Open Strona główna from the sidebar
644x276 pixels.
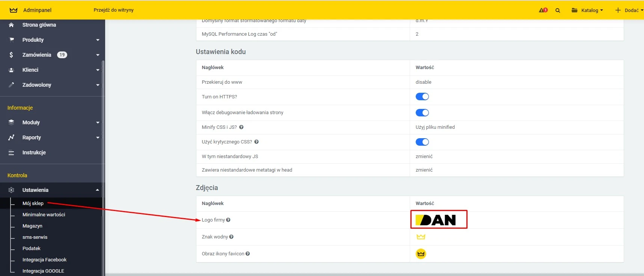(x=39, y=25)
